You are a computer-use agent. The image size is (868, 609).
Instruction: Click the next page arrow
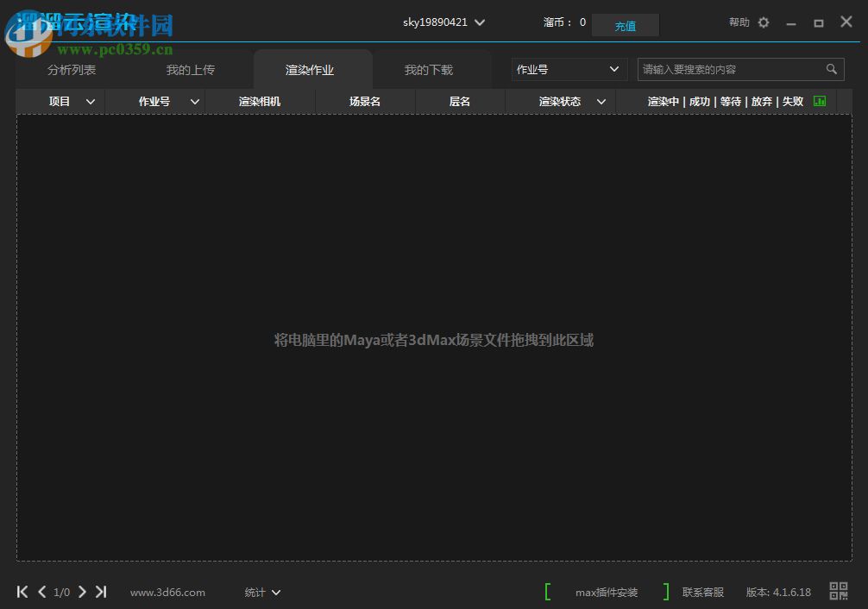click(82, 592)
